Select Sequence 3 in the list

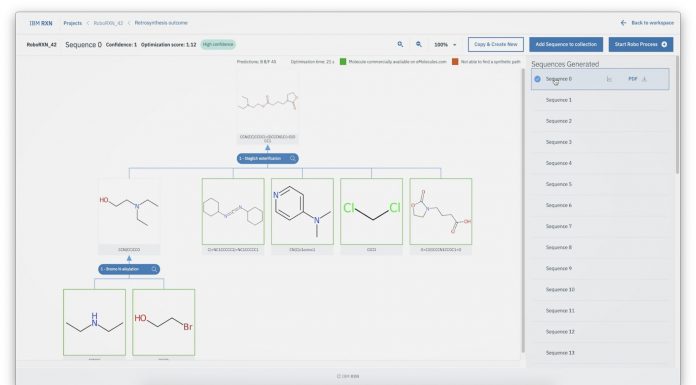[x=600, y=142]
